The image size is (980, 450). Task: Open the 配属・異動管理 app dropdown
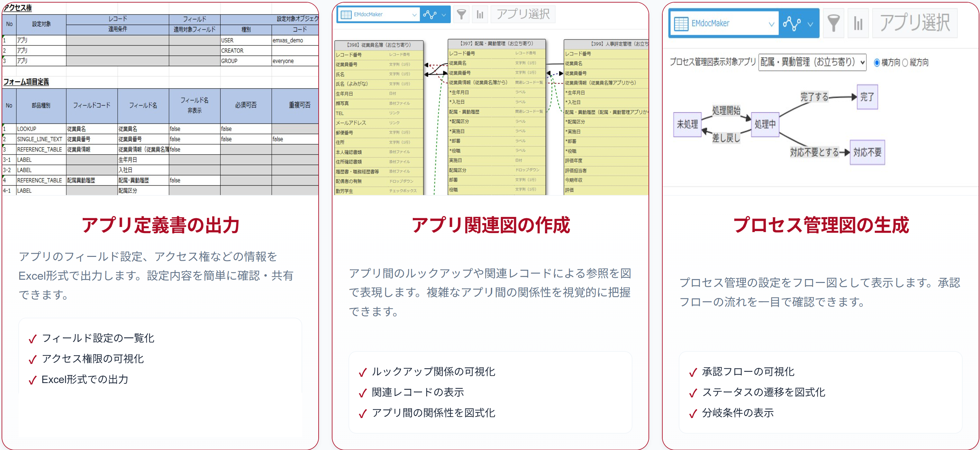click(812, 62)
